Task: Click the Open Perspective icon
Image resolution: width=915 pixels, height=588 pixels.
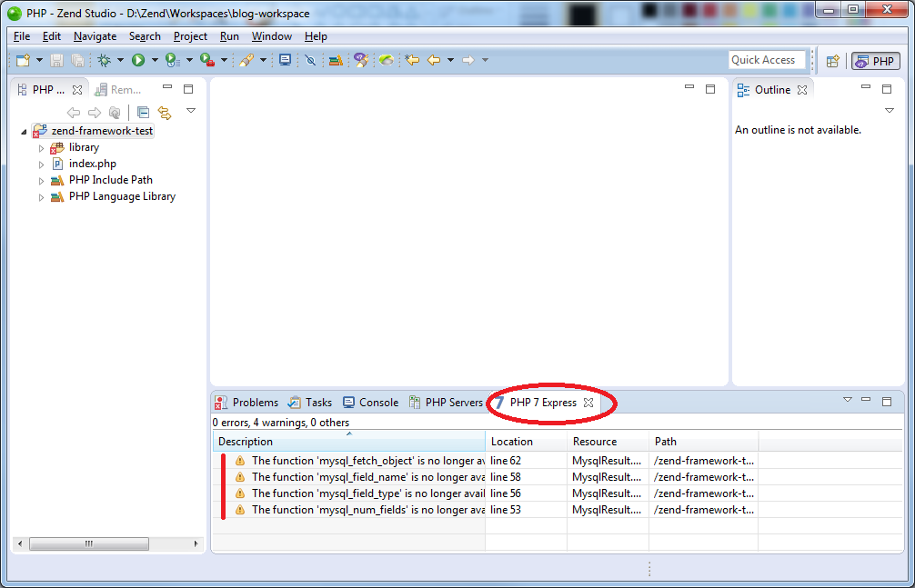Action: pyautogui.click(x=833, y=60)
